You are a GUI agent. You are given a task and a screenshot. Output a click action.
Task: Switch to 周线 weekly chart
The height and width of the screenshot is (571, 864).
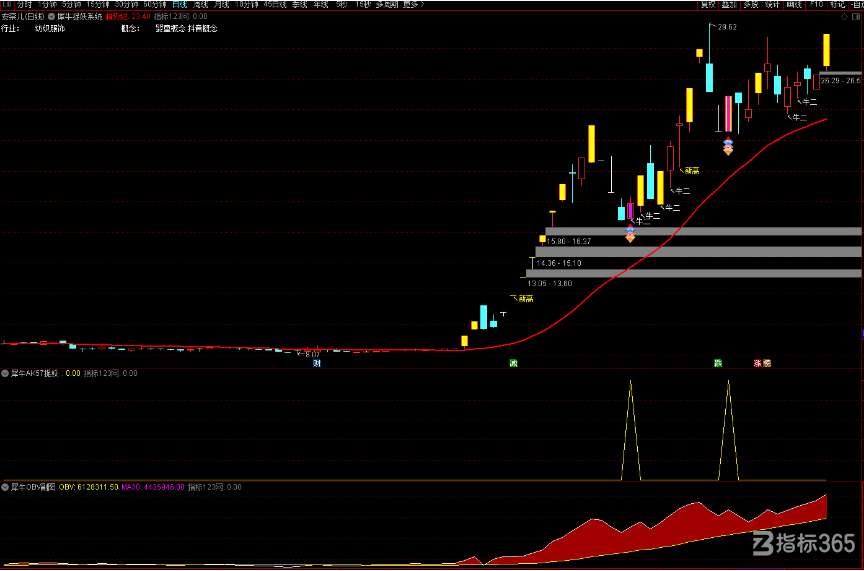pyautogui.click(x=201, y=4)
